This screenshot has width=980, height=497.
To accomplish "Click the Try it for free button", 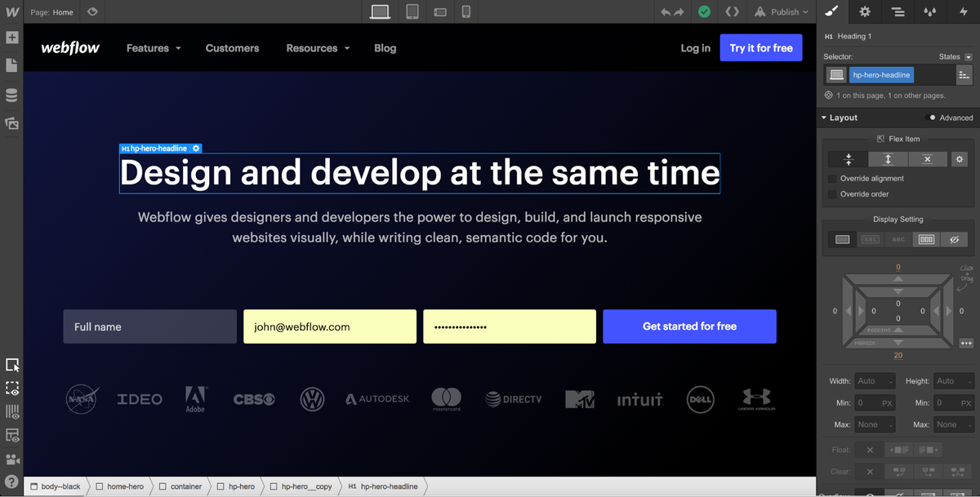I will (760, 47).
